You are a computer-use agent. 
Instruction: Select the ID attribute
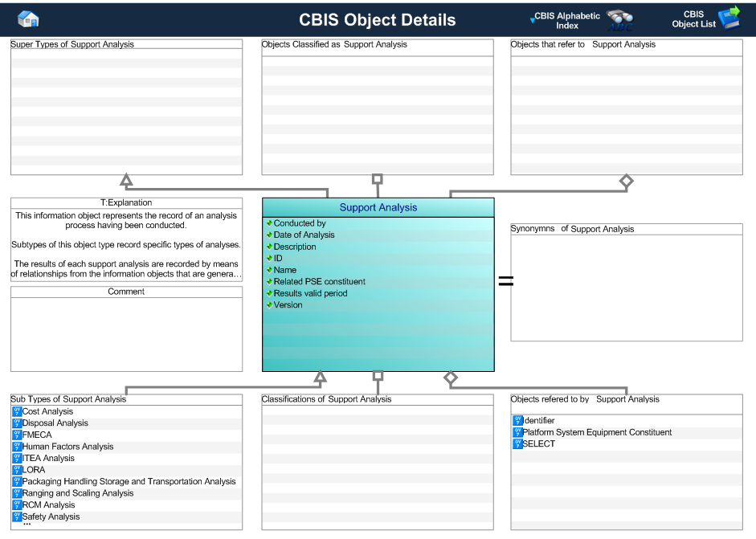[x=278, y=258]
